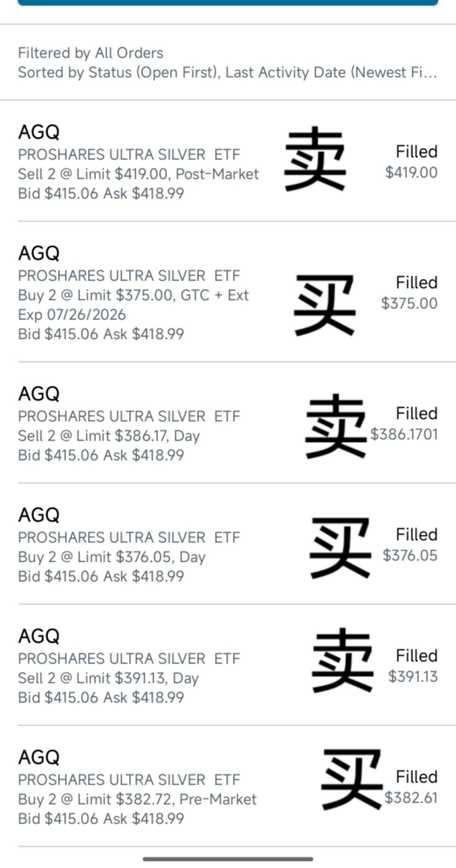The width and height of the screenshot is (456, 868).
Task: Tap the home indicator bar at the bottom
Action: click(x=228, y=859)
